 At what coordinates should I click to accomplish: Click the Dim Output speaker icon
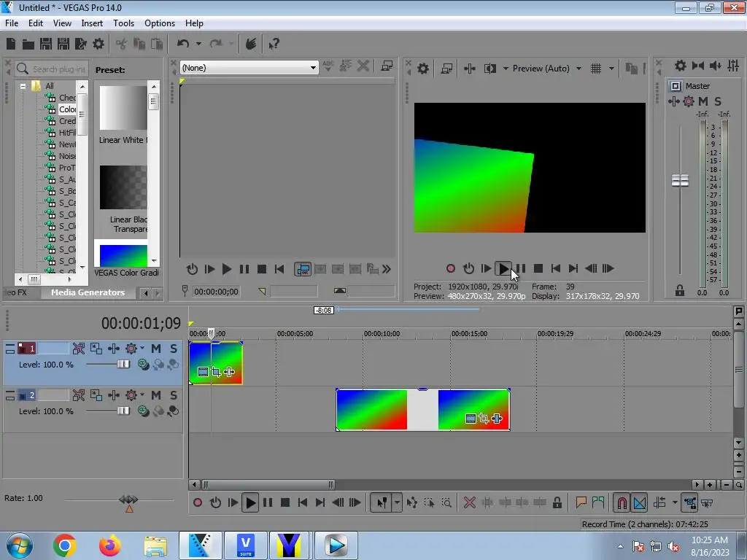(x=716, y=66)
